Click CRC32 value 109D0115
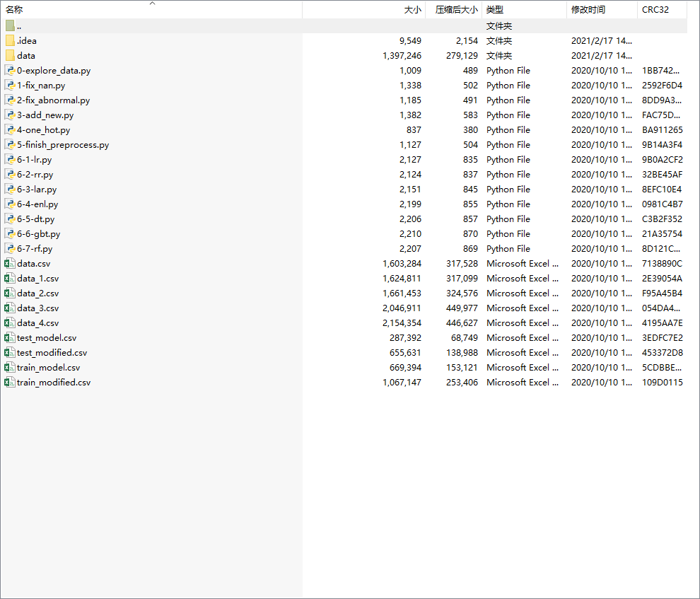This screenshot has height=599, width=700. [x=662, y=382]
